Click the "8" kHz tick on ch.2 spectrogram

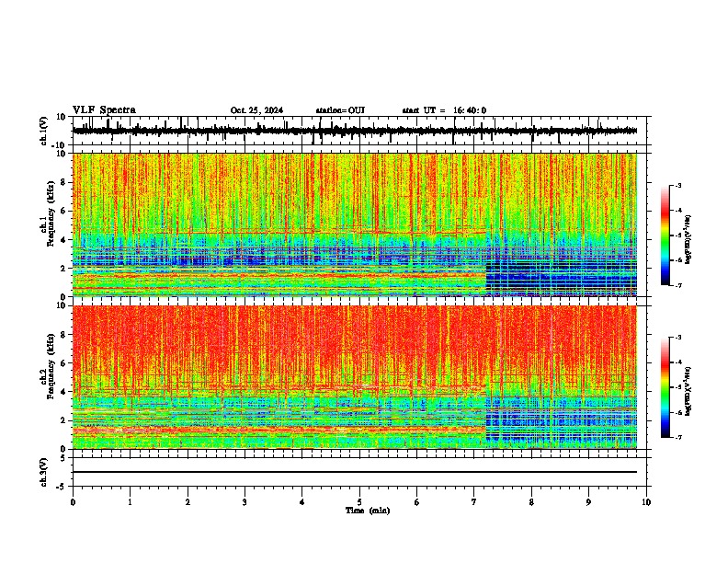point(64,335)
